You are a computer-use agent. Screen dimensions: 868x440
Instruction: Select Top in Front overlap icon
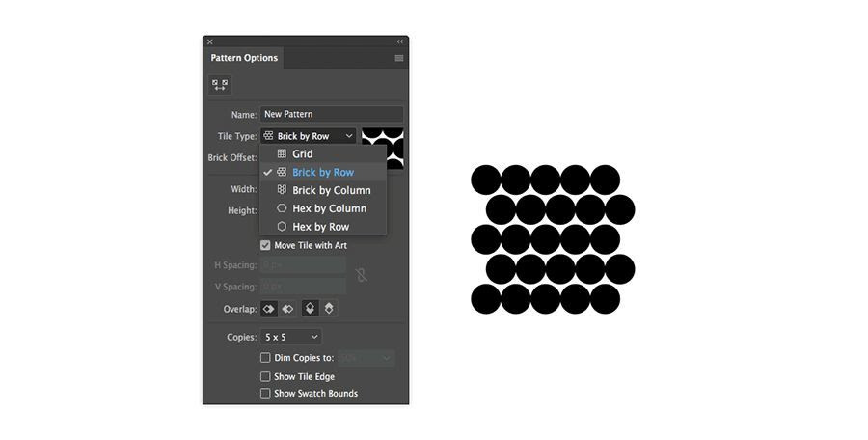310,309
